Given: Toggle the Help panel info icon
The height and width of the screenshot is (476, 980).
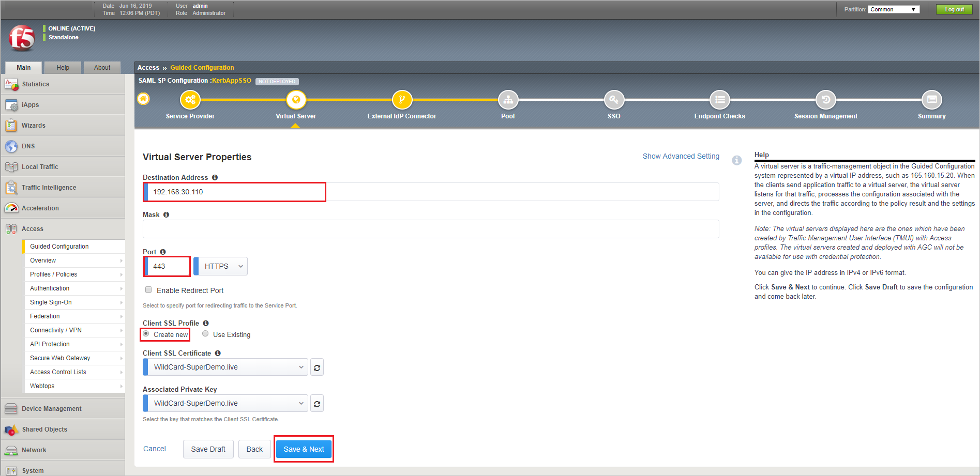Looking at the screenshot, I should pyautogui.click(x=737, y=160).
